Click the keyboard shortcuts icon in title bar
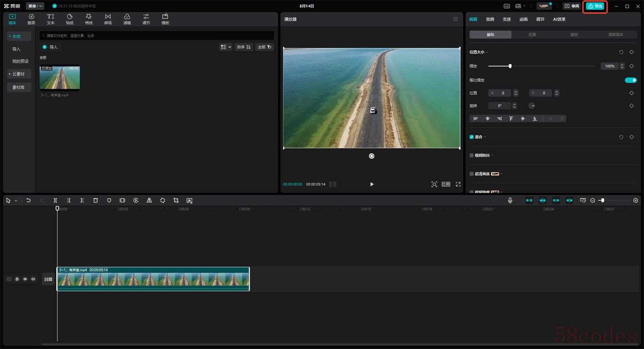The image size is (644, 349). 507,6
